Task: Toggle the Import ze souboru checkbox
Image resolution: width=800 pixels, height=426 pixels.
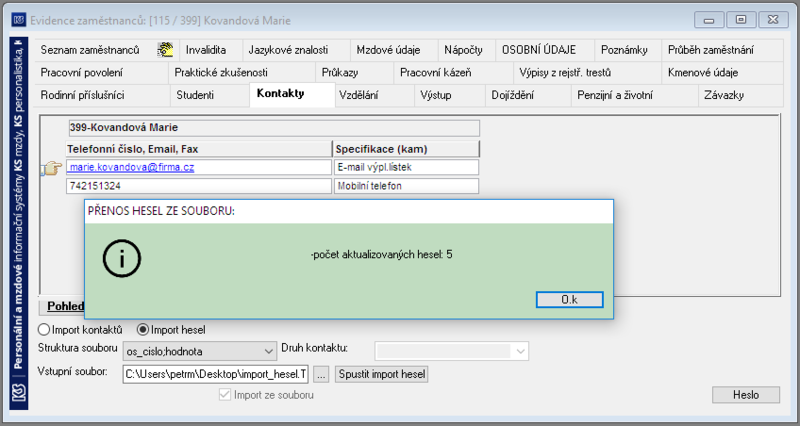Action: click(x=224, y=394)
